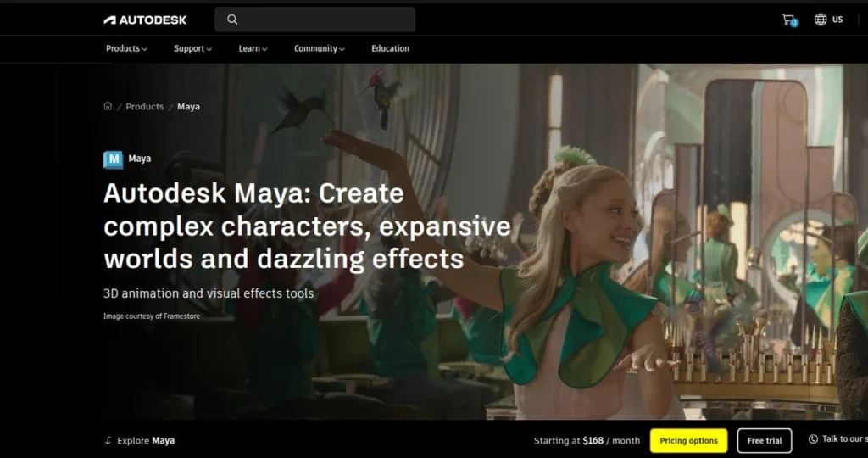Image resolution: width=868 pixels, height=458 pixels.
Task: Click the Autodesk Maya main headline
Action: click(307, 226)
